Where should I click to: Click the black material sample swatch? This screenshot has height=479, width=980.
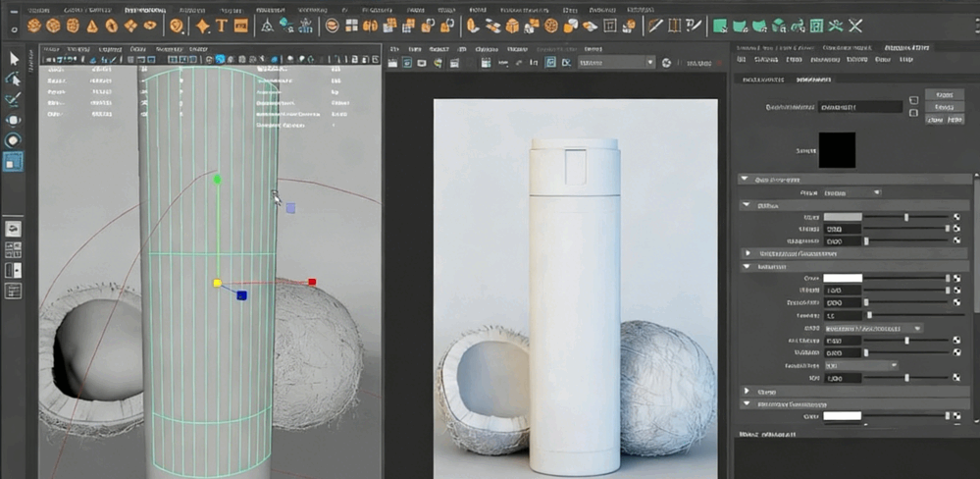click(837, 150)
